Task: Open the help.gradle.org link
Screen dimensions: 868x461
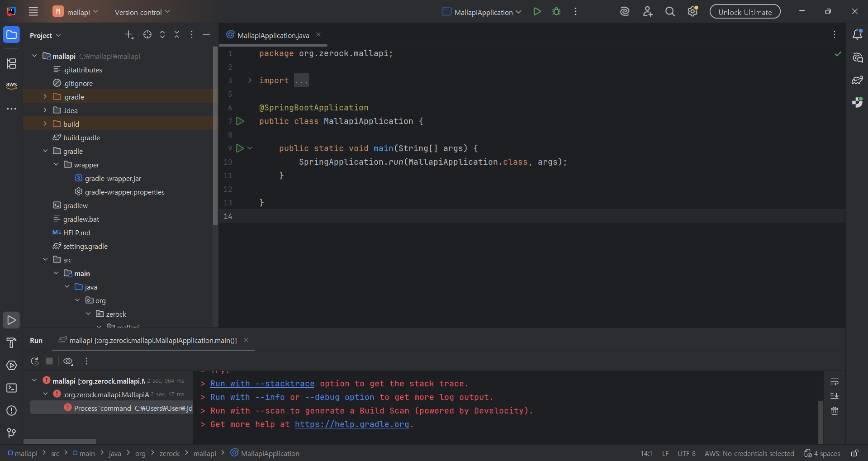Action: tap(351, 424)
